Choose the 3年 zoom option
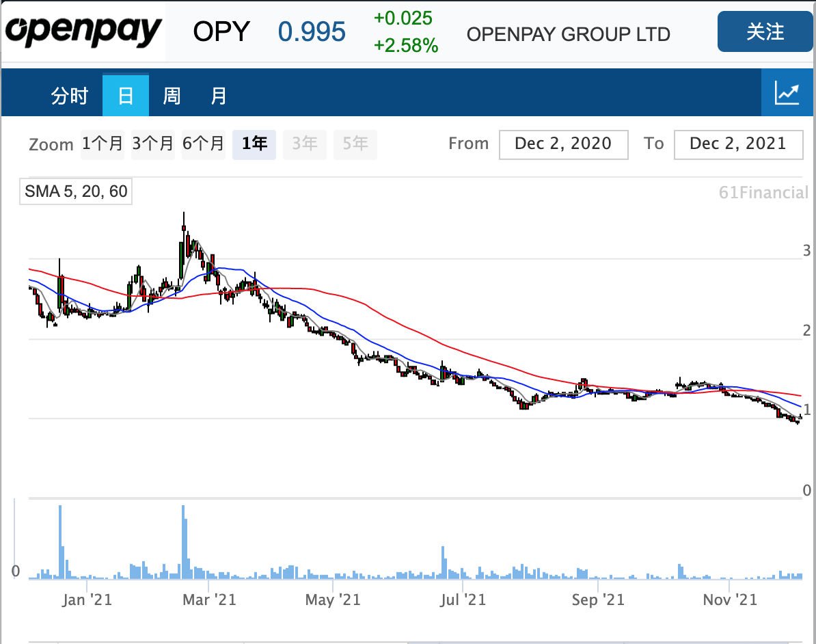This screenshot has height=644, width=816. coord(304,144)
